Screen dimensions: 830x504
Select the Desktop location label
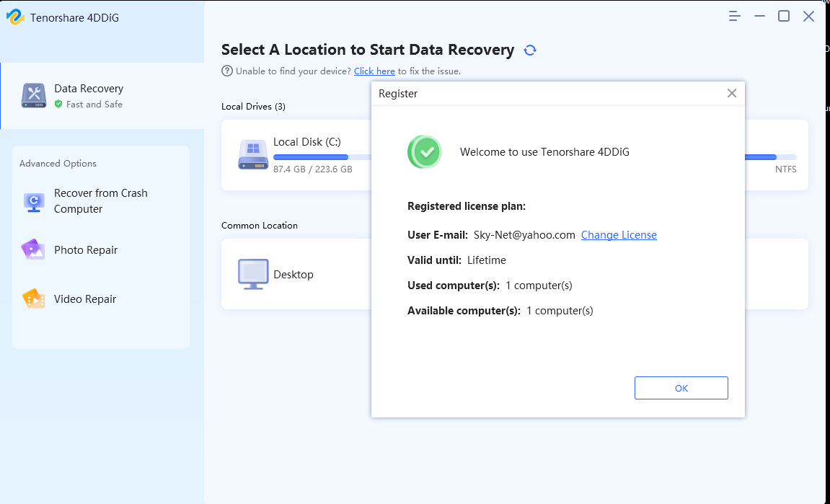click(293, 274)
